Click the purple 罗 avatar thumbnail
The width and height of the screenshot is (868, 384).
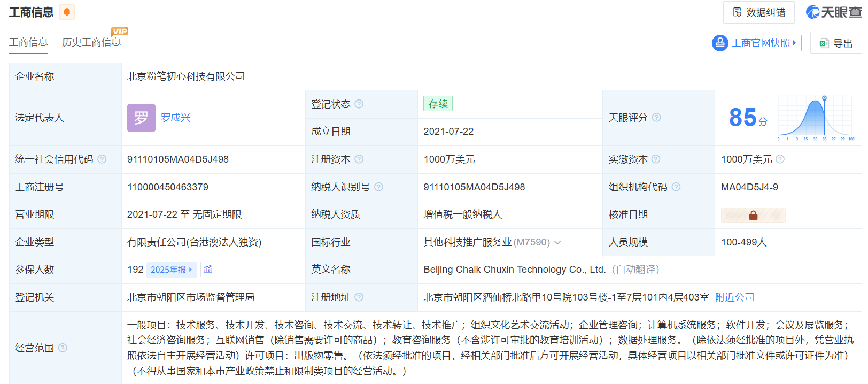pyautogui.click(x=141, y=118)
